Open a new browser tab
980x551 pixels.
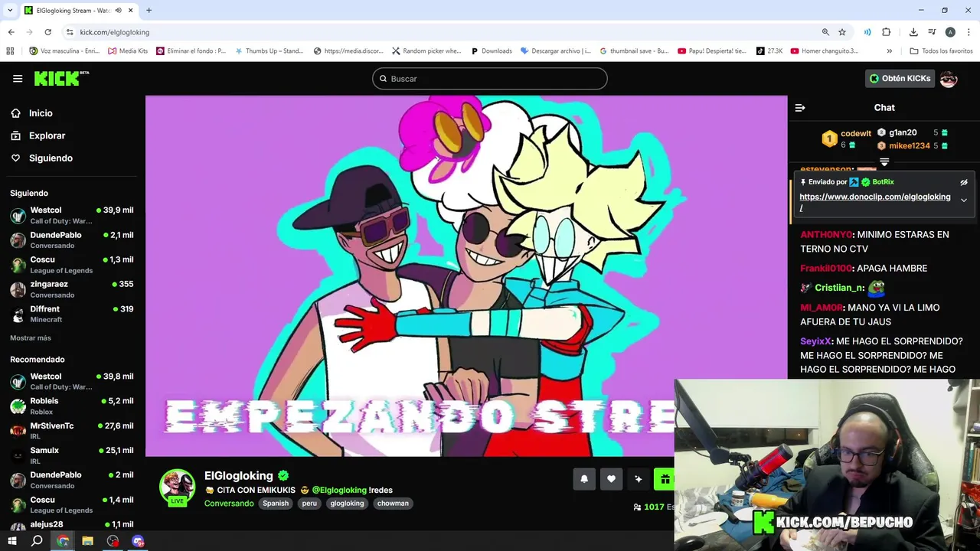pyautogui.click(x=149, y=11)
